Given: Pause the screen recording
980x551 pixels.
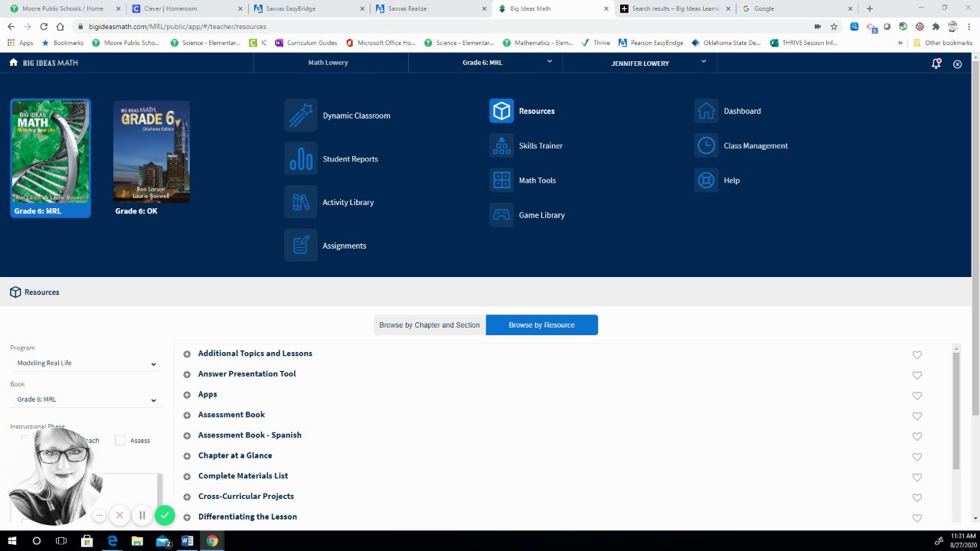Looking at the screenshot, I should click(x=142, y=516).
